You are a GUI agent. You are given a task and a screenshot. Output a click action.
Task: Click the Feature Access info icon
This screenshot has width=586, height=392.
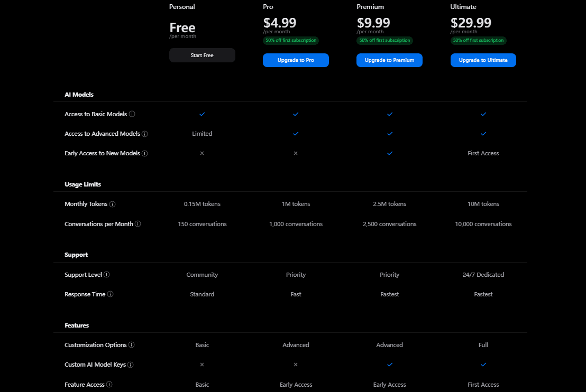click(x=109, y=385)
